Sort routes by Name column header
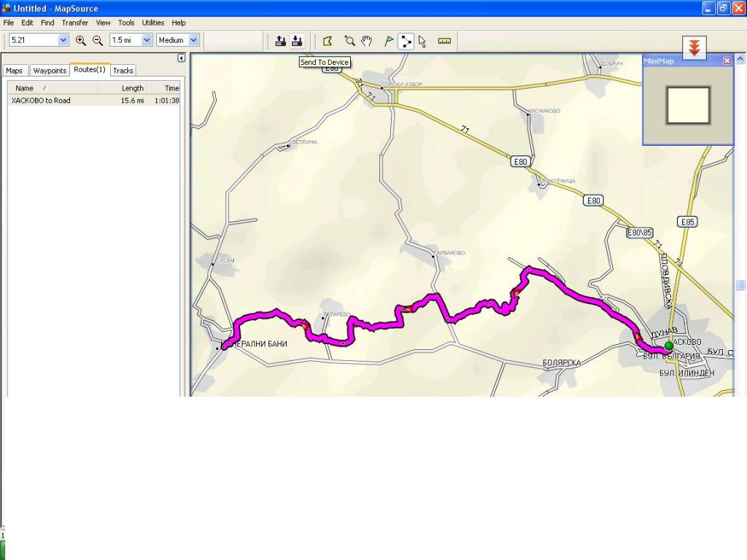 click(x=53, y=88)
